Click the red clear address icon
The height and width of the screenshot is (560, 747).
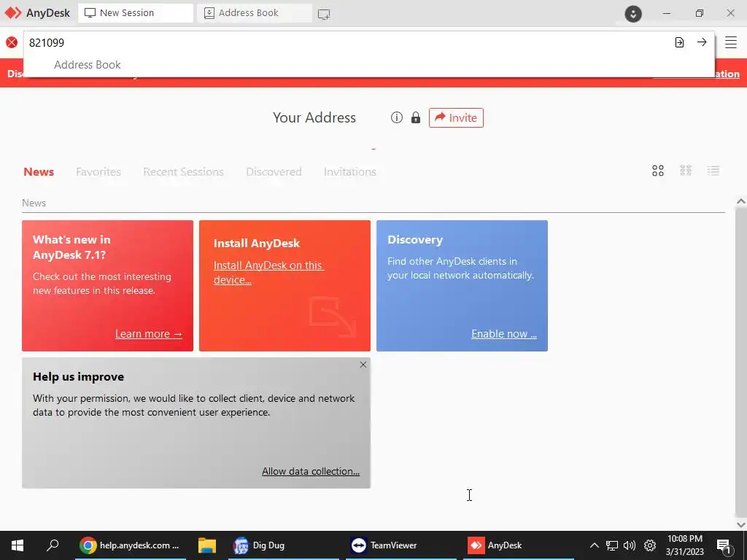pyautogui.click(x=12, y=42)
